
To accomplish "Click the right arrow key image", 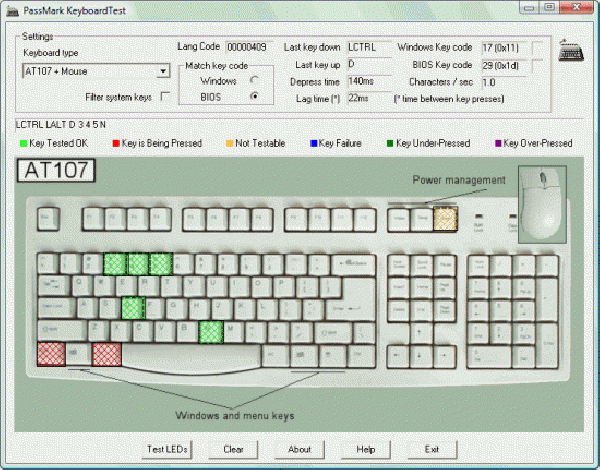I will pos(445,357).
